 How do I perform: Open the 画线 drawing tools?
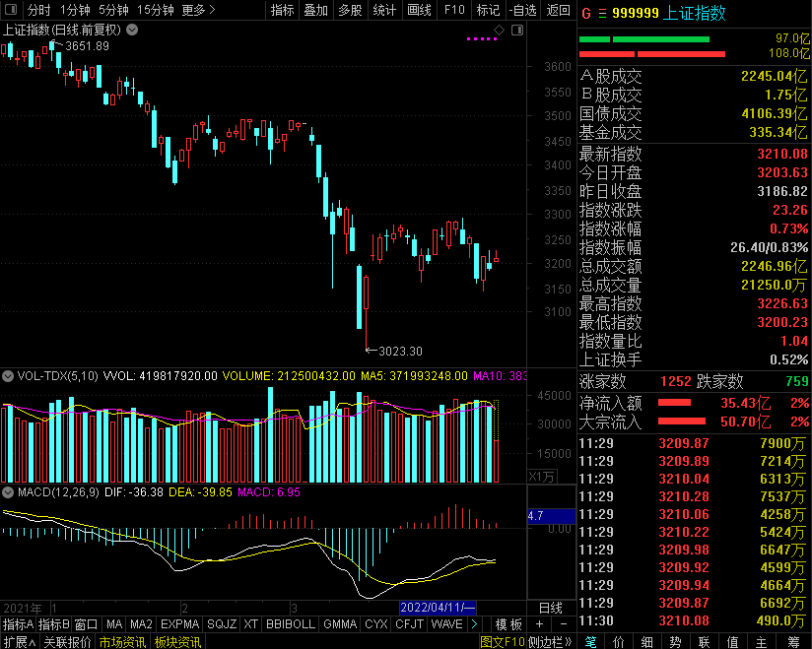(419, 10)
